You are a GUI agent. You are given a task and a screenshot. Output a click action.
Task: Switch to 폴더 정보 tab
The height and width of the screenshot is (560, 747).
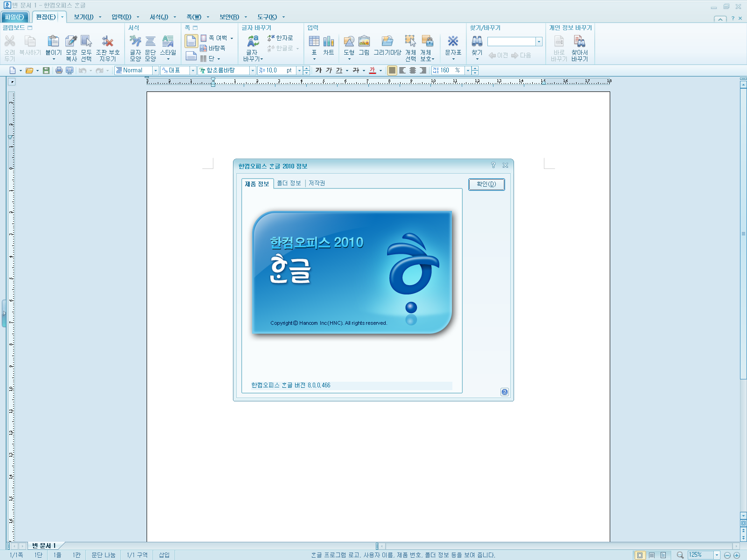pos(289,183)
